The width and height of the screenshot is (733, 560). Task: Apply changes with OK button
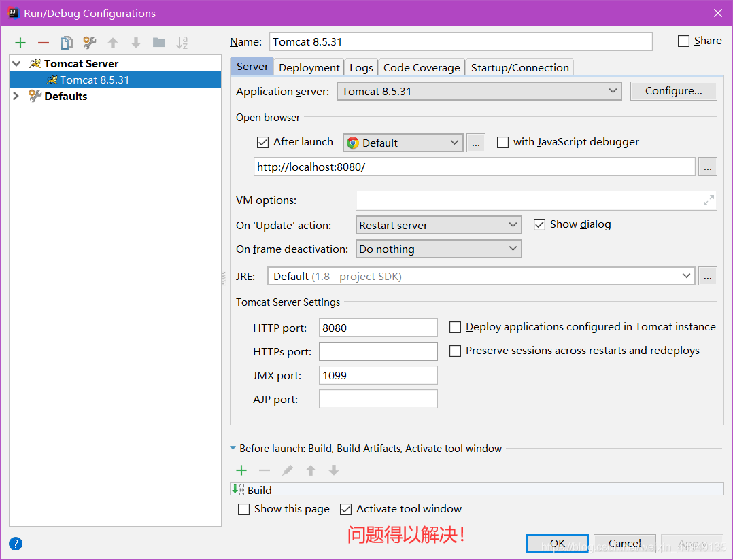click(557, 543)
